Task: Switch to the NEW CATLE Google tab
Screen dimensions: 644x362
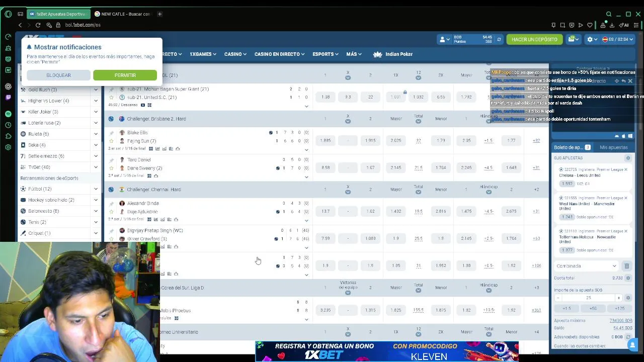Action: pos(123,14)
